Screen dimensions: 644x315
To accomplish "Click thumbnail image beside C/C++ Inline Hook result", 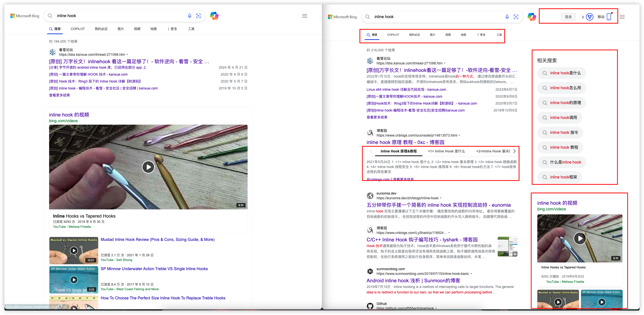I will (508, 247).
